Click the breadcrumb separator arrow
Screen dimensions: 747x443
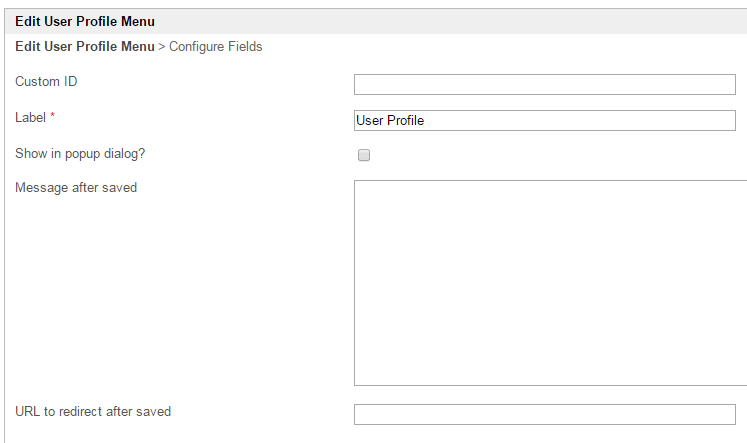pos(162,46)
